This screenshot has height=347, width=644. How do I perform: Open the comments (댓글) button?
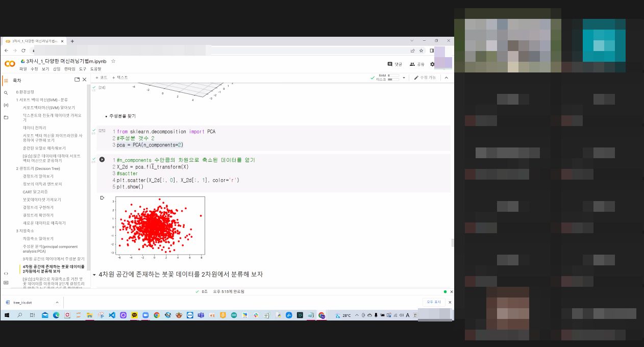(395, 64)
